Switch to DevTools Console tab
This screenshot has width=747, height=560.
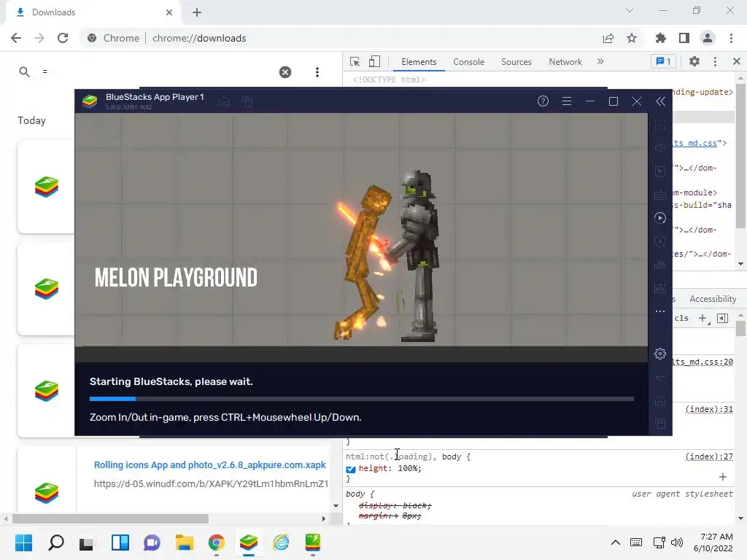pyautogui.click(x=469, y=62)
